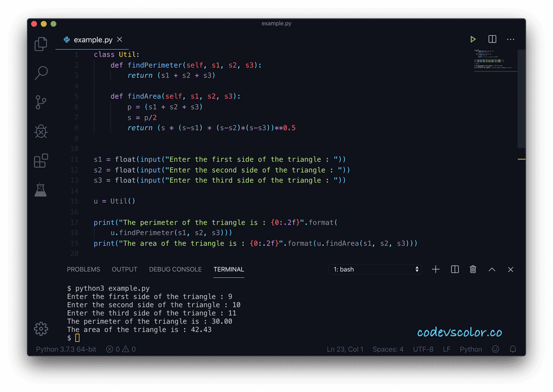Open the Extensions view
Viewport: 553px width, 392px height.
pyautogui.click(x=40, y=161)
